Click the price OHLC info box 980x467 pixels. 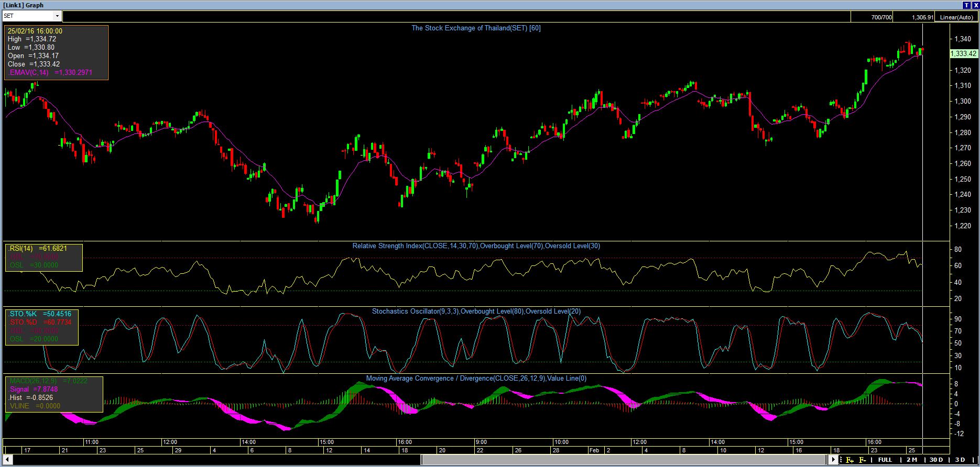coord(56,52)
